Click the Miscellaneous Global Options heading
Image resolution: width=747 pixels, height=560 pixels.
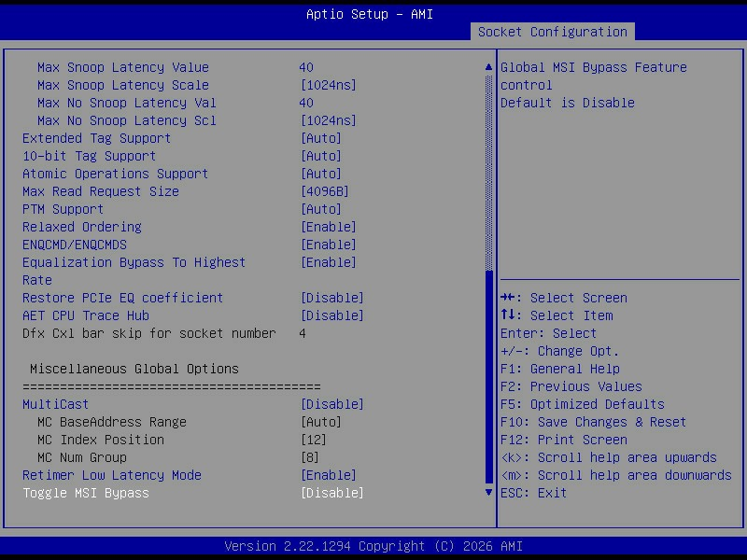coord(134,369)
